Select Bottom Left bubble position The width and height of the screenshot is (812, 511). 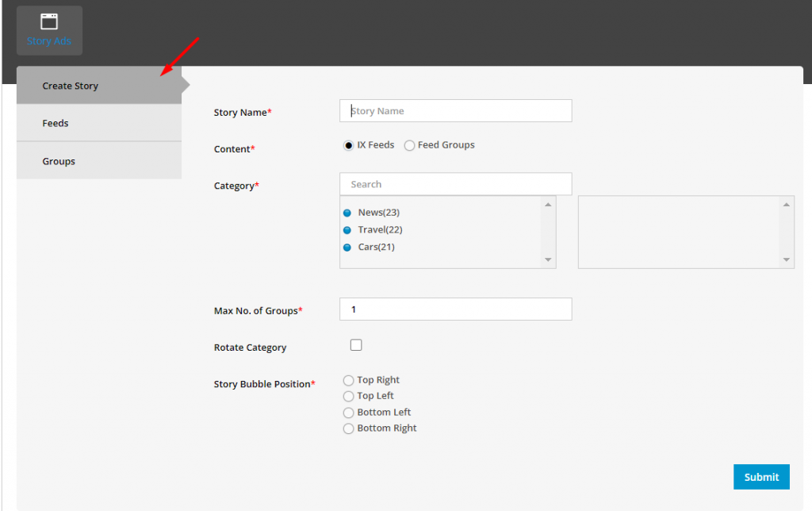tap(349, 413)
